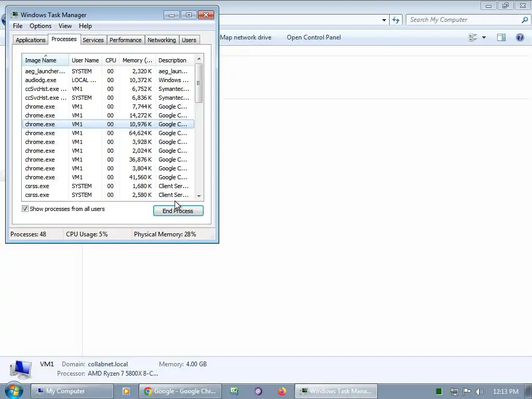Select the Processes tab
The height and width of the screenshot is (399, 532).
pos(64,39)
